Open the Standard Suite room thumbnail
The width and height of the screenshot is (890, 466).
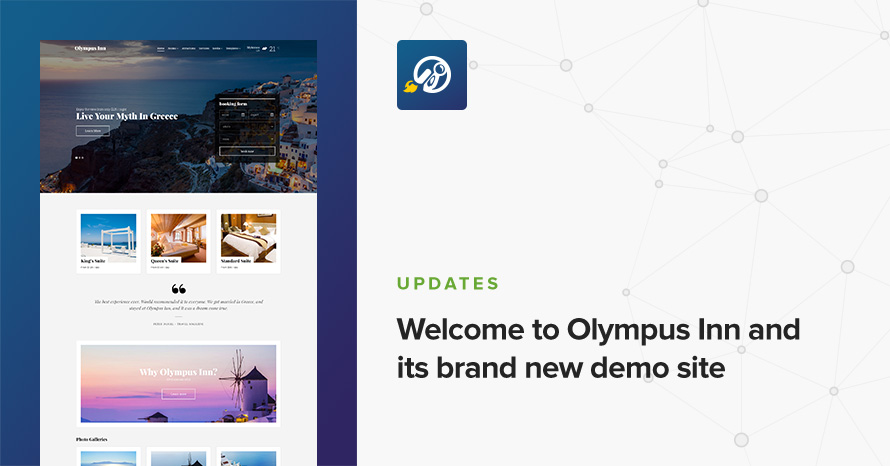[x=248, y=238]
